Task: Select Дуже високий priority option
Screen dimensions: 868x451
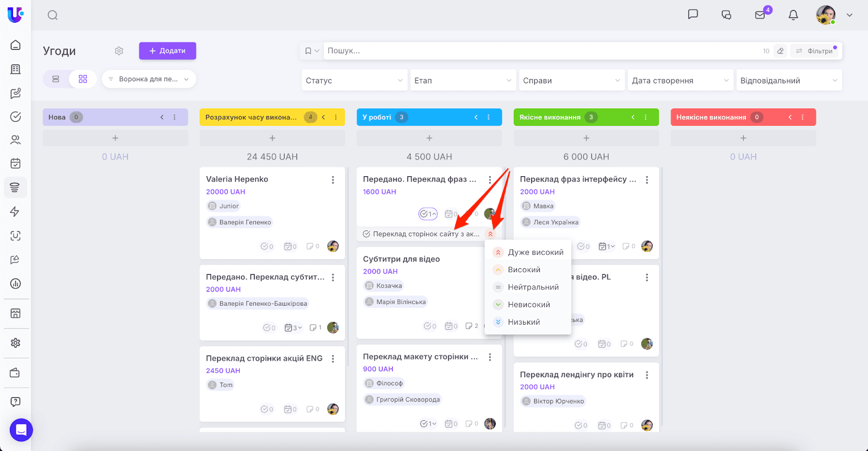Action: point(535,253)
